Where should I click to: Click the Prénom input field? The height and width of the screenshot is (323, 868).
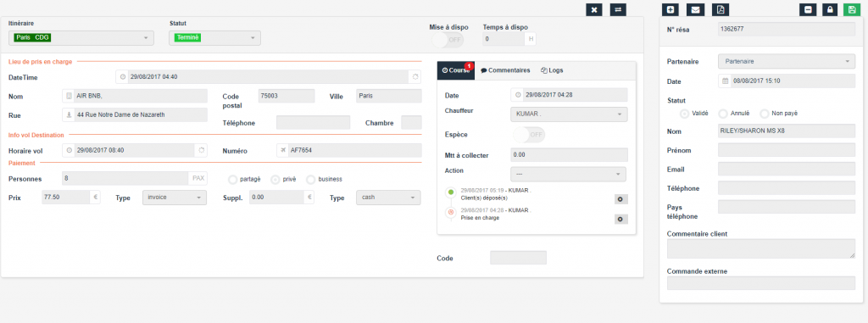787,150
